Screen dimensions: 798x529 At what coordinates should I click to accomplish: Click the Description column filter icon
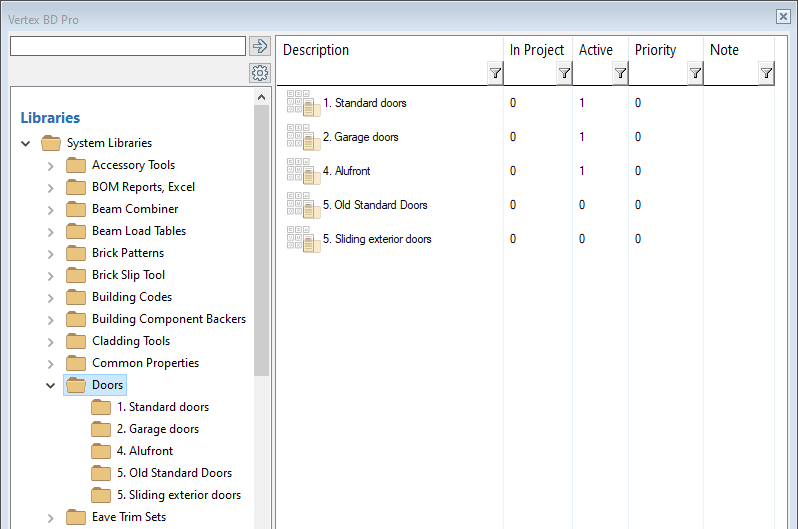click(495, 73)
